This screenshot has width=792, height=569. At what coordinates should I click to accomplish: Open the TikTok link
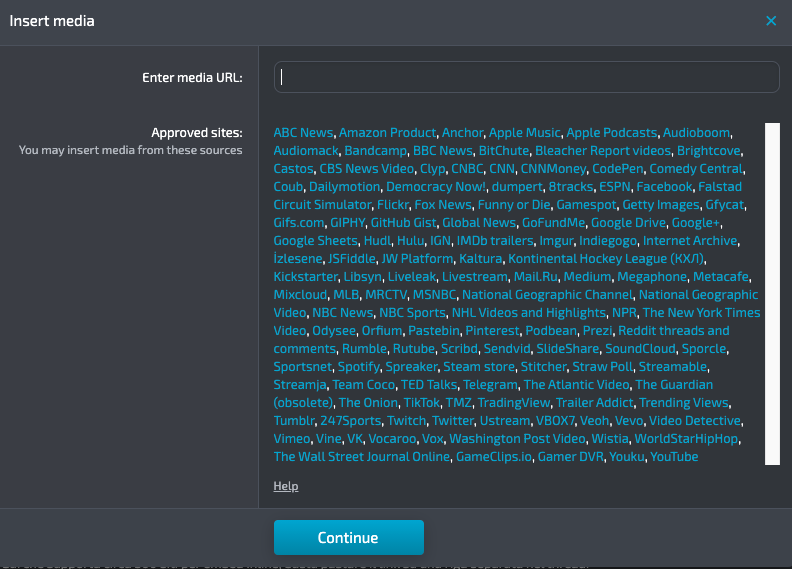[422, 403]
